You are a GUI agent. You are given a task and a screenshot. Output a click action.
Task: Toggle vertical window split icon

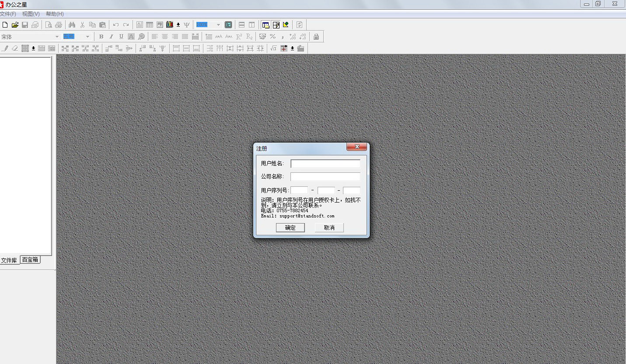tap(252, 24)
